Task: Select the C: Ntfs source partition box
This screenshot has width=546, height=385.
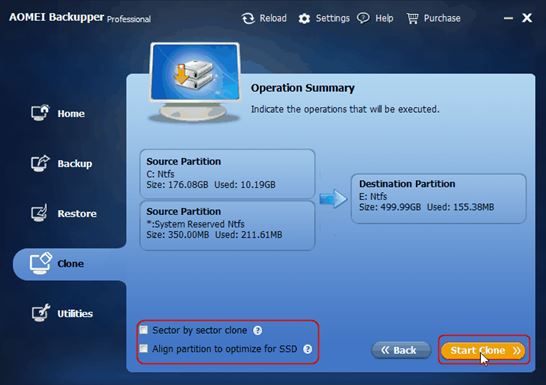Action: (227, 174)
